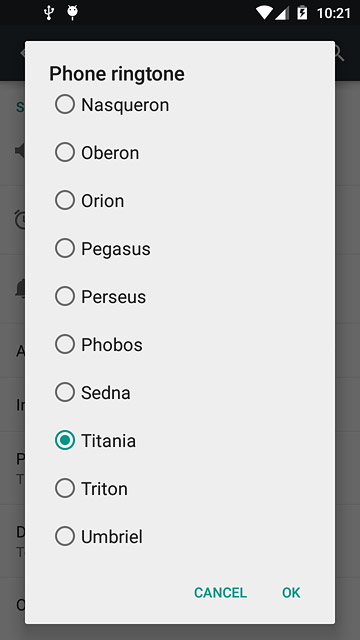This screenshot has height=640, width=360.
Task: Select the Nasqueron ringtone radio button
Action: click(64, 104)
